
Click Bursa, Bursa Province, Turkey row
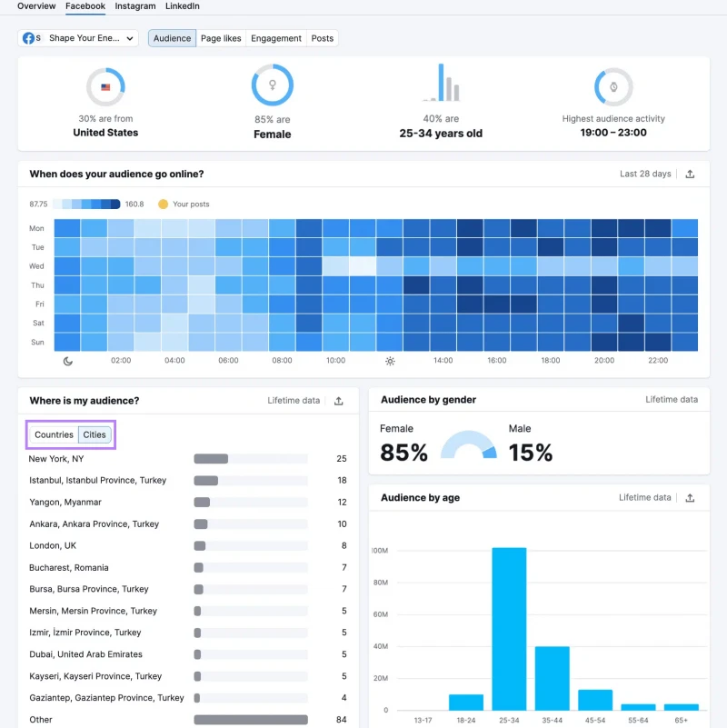187,589
